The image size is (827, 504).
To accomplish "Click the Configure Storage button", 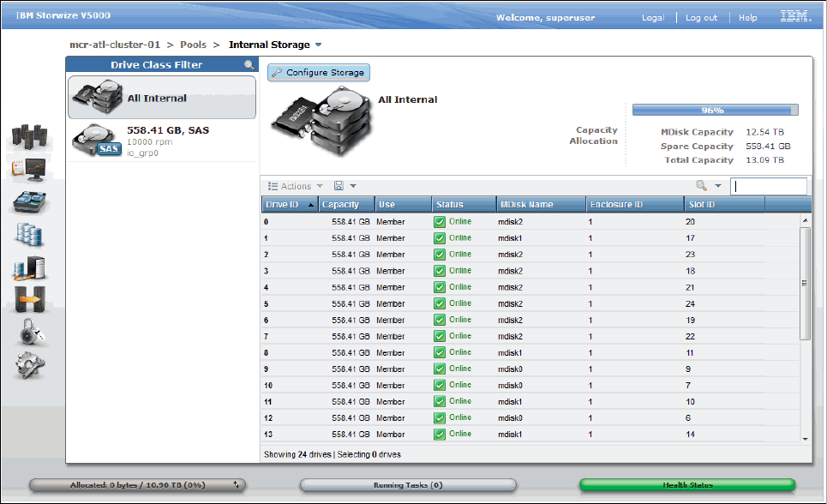I will pos(319,73).
